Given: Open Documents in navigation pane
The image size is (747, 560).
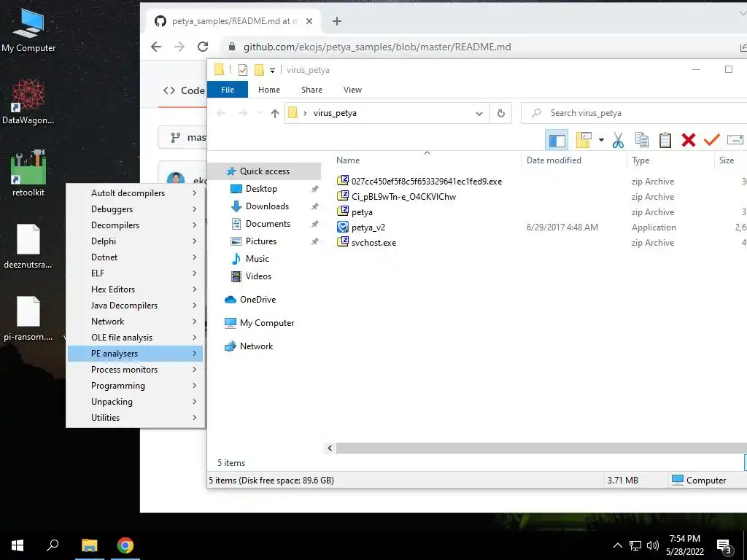Looking at the screenshot, I should click(268, 224).
